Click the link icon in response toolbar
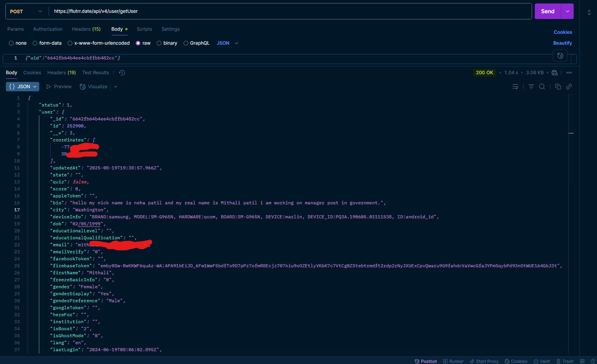597x364 pixels. coord(569,87)
